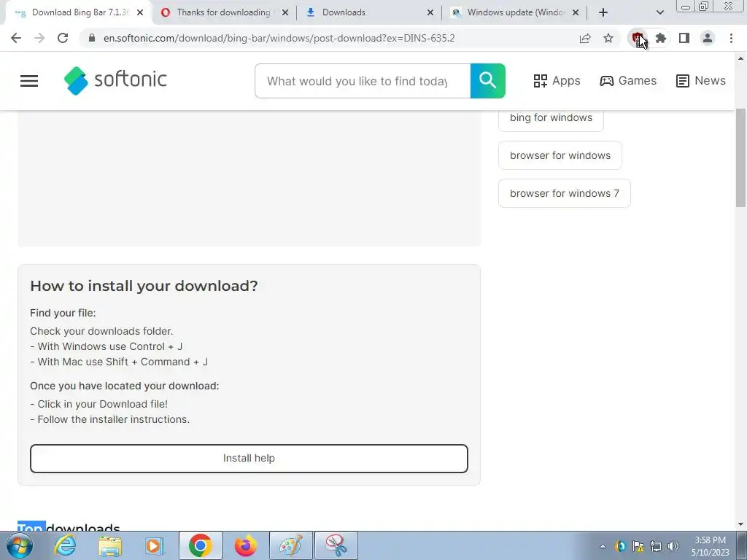Focus the Softonic search field
Image resolution: width=747 pixels, height=560 pixels.
point(363,81)
